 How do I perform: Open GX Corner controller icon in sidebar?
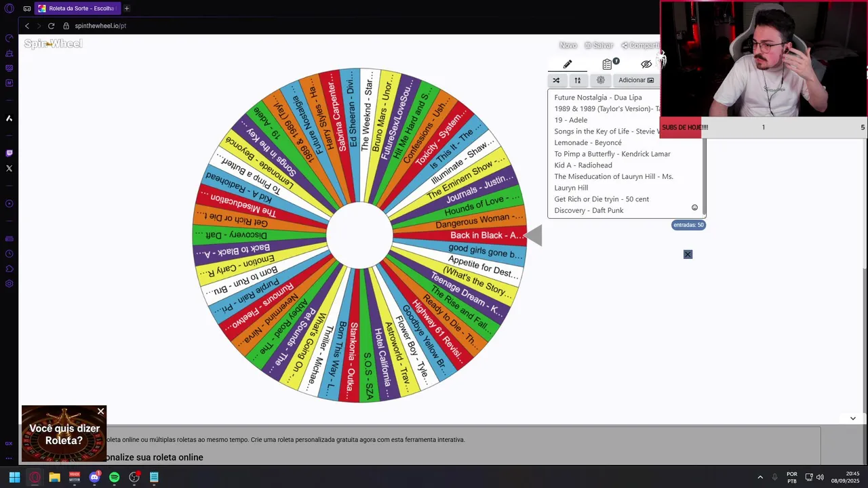pos(9,239)
